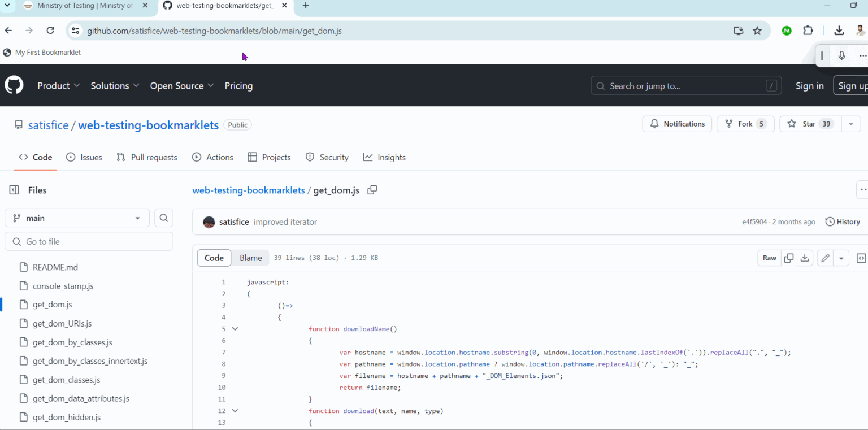The height and width of the screenshot is (430, 868).
Task: Go to the Actions tab
Action: [x=212, y=158]
